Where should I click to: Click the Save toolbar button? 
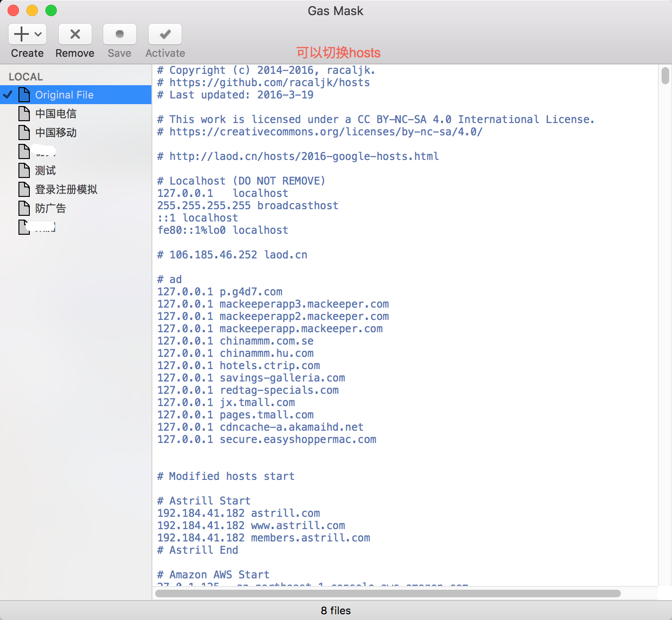[x=120, y=34]
